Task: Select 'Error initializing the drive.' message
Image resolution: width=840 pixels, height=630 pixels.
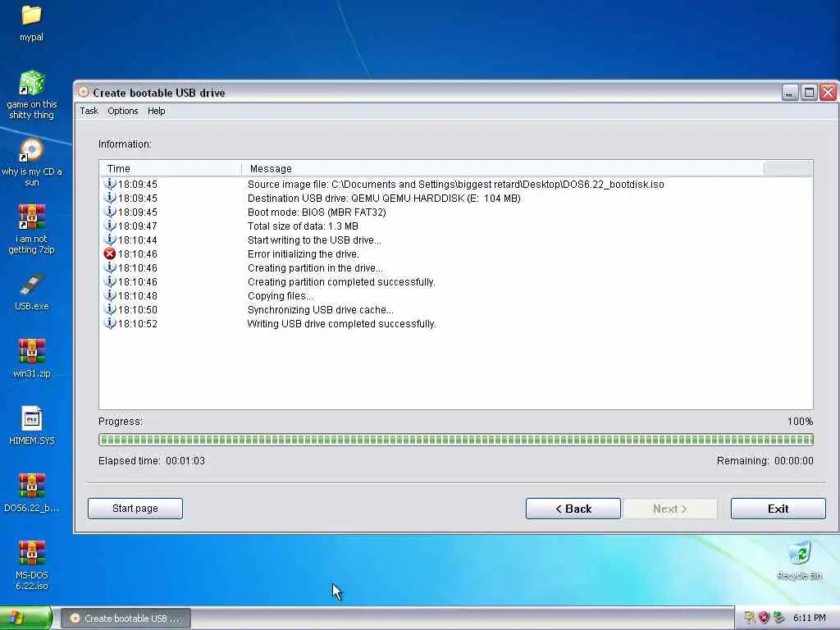Action: pyautogui.click(x=304, y=254)
